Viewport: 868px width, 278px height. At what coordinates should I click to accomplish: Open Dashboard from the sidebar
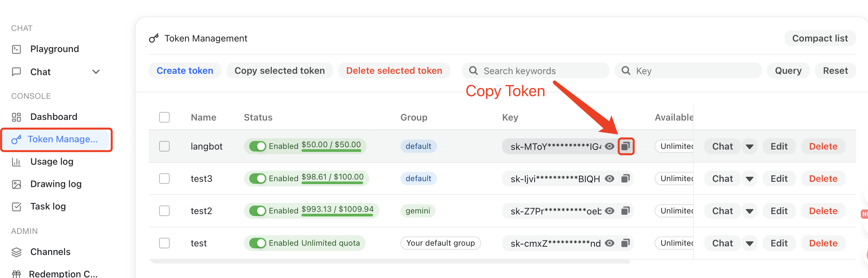pyautogui.click(x=54, y=117)
